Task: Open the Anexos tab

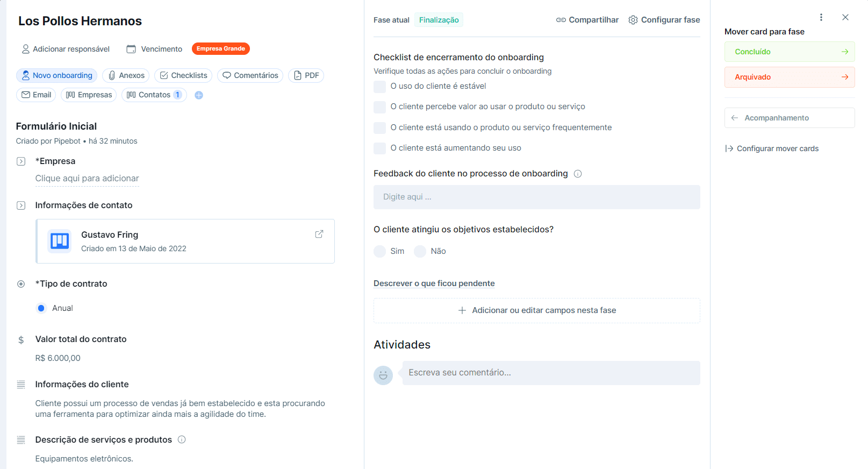Action: pyautogui.click(x=126, y=75)
